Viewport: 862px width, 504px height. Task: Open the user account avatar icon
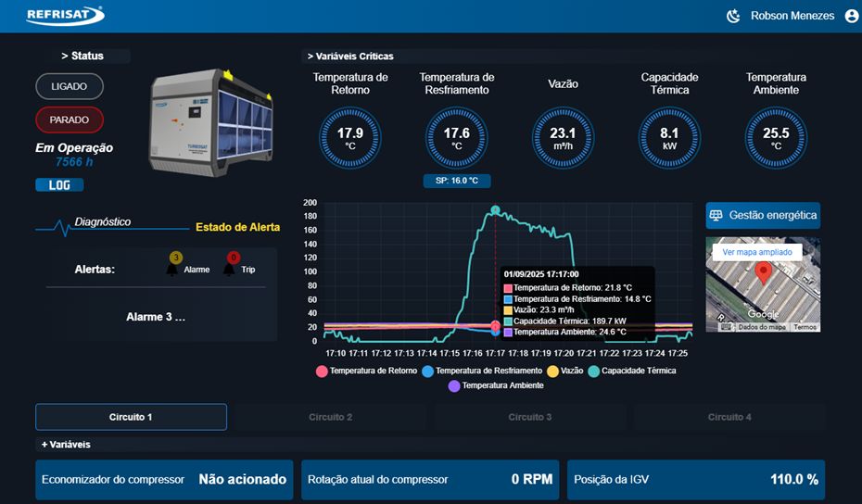852,16
